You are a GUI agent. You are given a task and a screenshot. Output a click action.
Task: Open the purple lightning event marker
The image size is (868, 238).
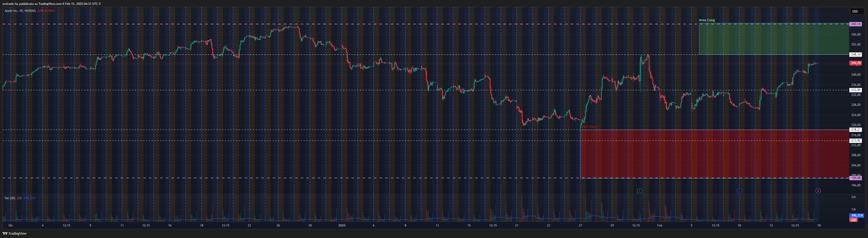tap(818, 191)
